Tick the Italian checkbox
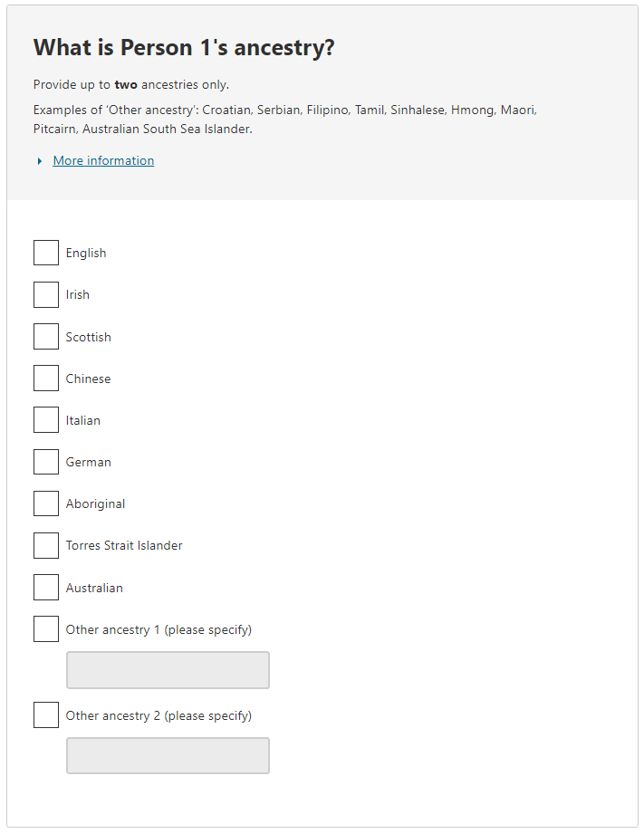644x834 pixels. coord(45,419)
